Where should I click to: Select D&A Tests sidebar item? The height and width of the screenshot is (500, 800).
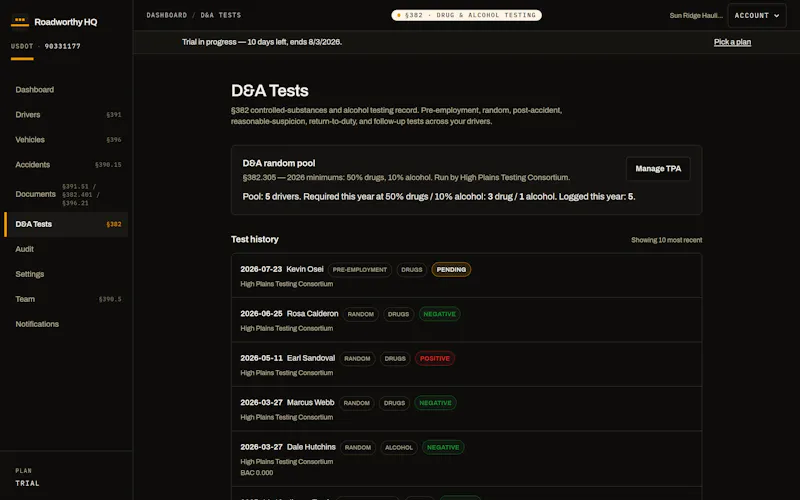tap(66, 224)
